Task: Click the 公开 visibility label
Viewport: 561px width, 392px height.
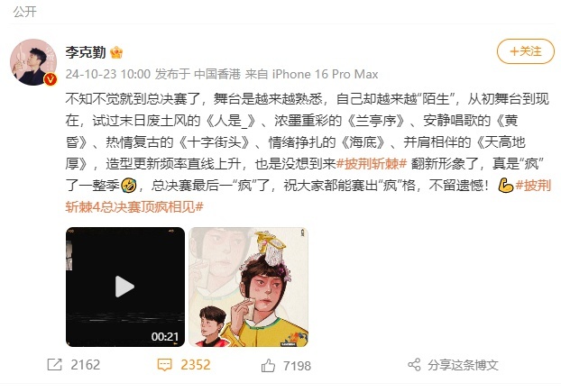Action: point(24,12)
